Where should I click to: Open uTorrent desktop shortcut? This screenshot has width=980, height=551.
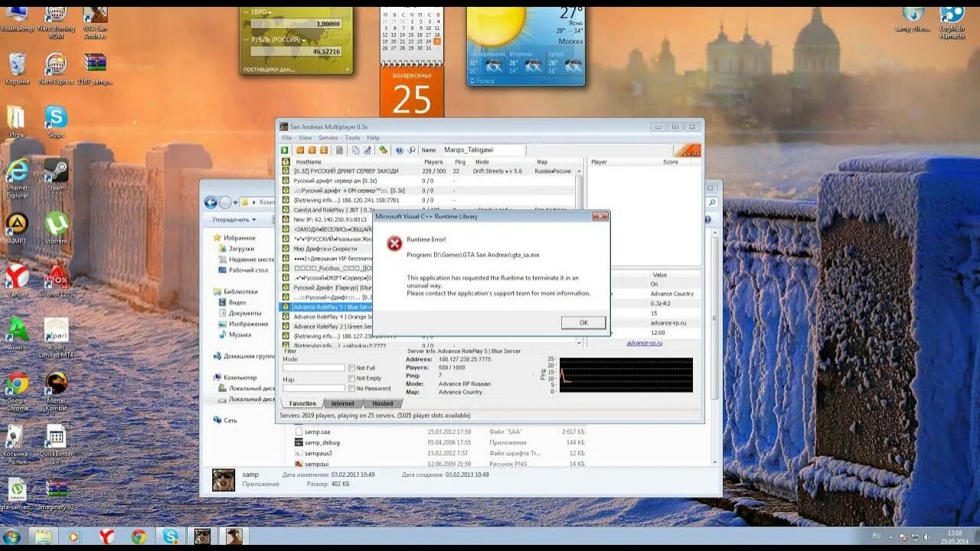[56, 227]
